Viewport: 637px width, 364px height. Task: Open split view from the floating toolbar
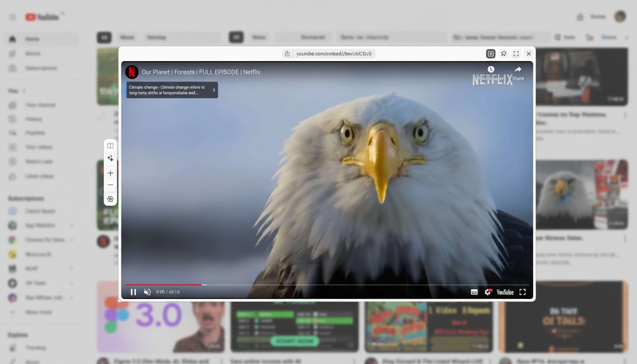coord(110,146)
